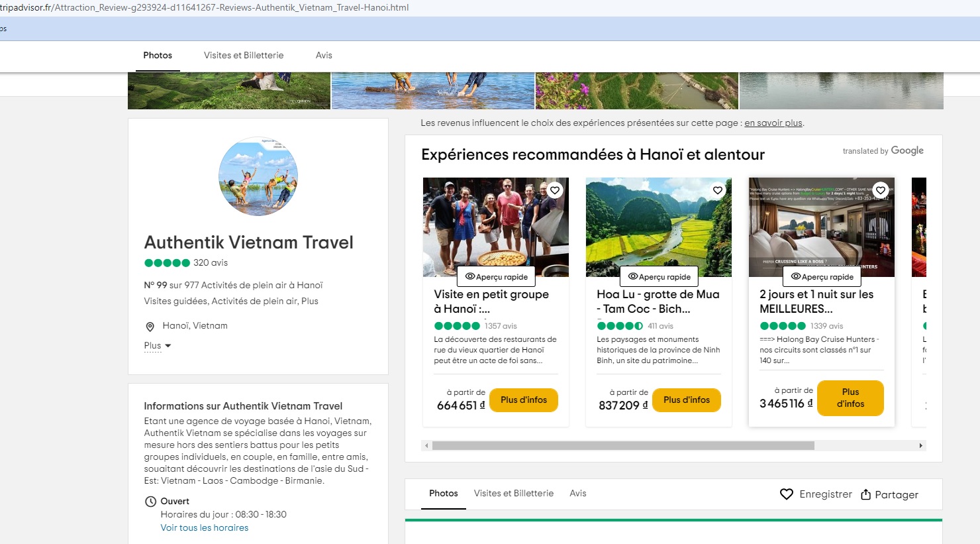Select the Avis tab in top navigation

click(x=324, y=56)
